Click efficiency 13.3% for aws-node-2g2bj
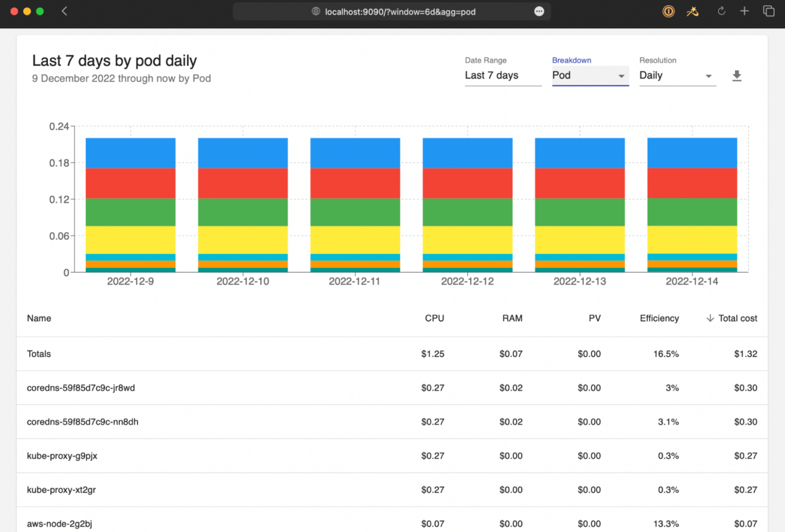This screenshot has width=785, height=532. [x=666, y=524]
